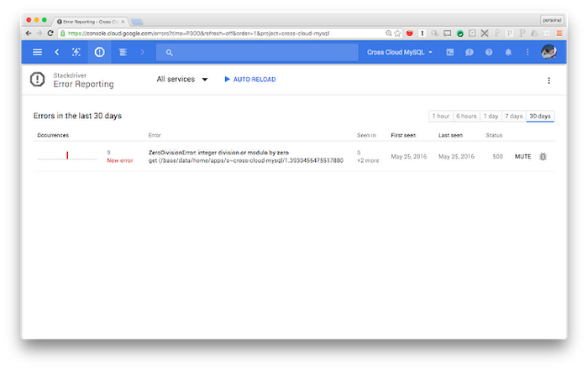
Task: Open a new browser tab
Action: (137, 22)
